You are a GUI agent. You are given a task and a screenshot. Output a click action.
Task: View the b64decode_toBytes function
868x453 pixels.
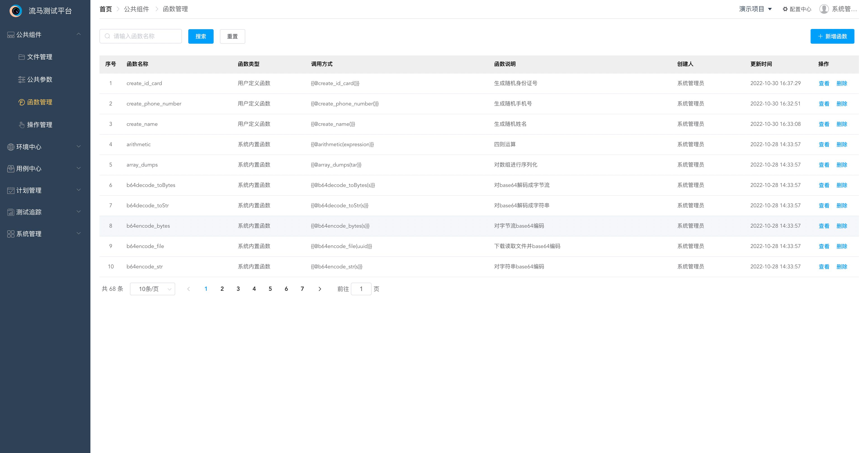(824, 185)
